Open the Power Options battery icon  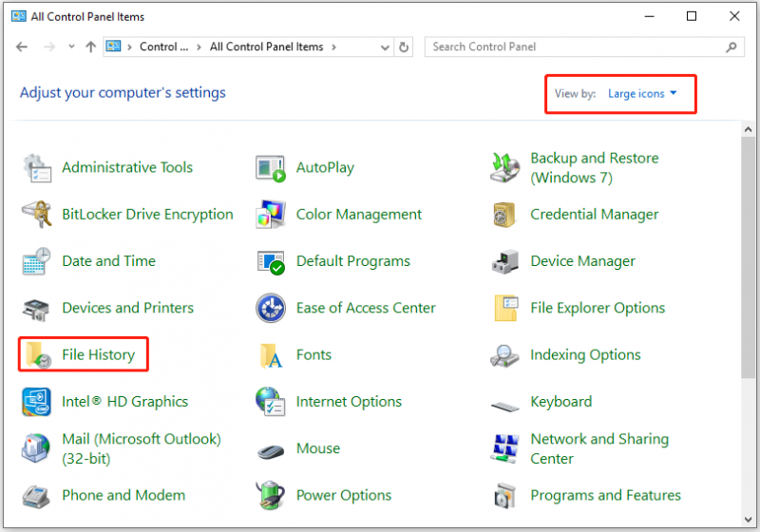click(271, 495)
